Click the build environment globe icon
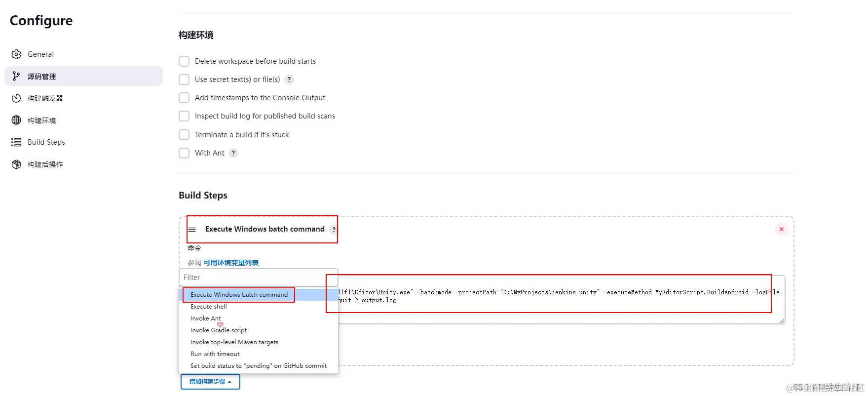This screenshot has height=396, width=868. coord(16,120)
